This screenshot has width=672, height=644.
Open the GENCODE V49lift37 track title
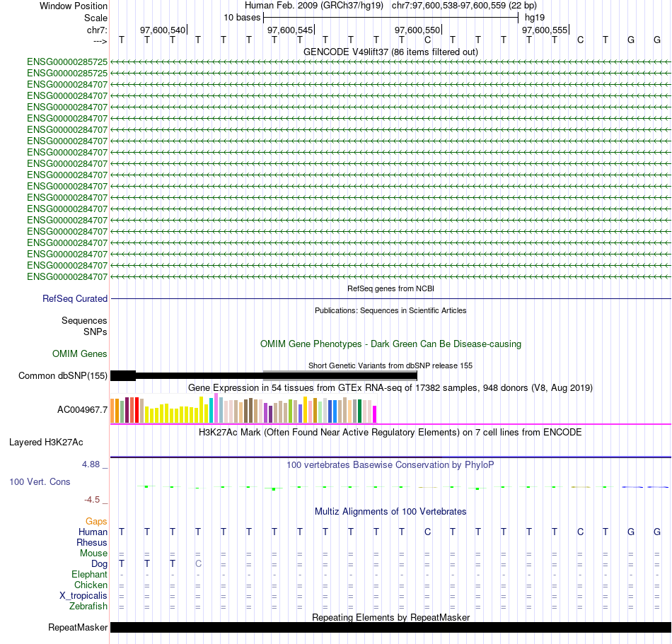[390, 52]
